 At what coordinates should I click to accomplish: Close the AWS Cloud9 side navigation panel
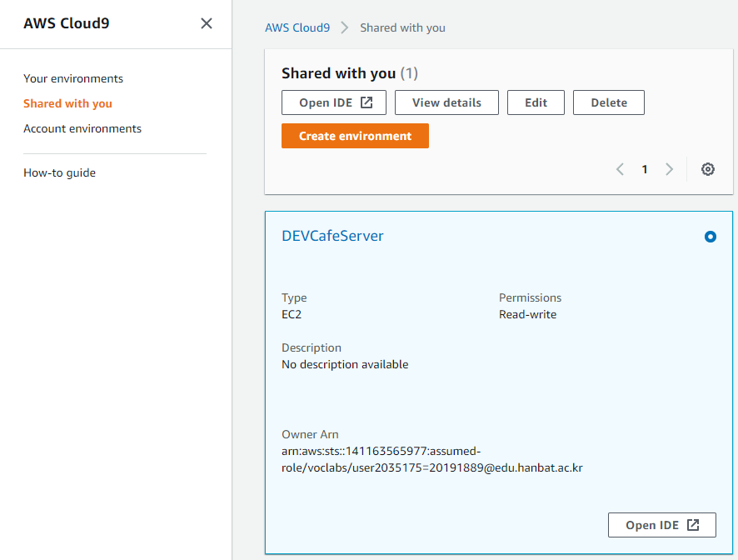[206, 23]
